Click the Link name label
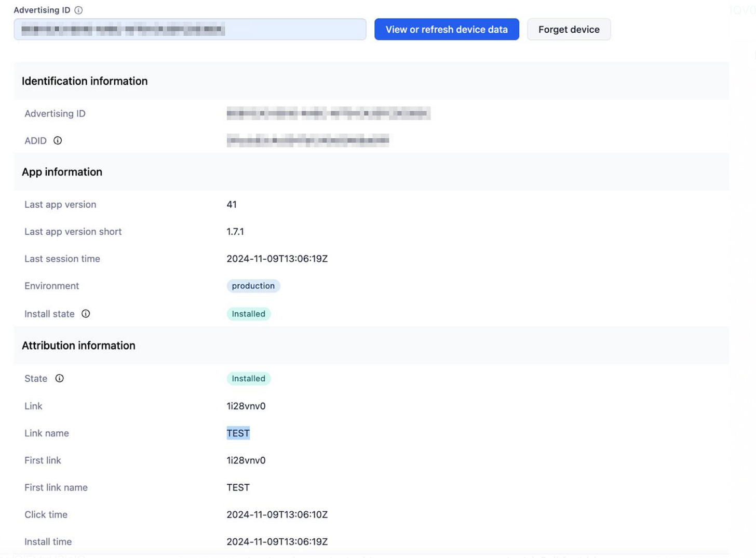The height and width of the screenshot is (558, 756). (x=47, y=433)
